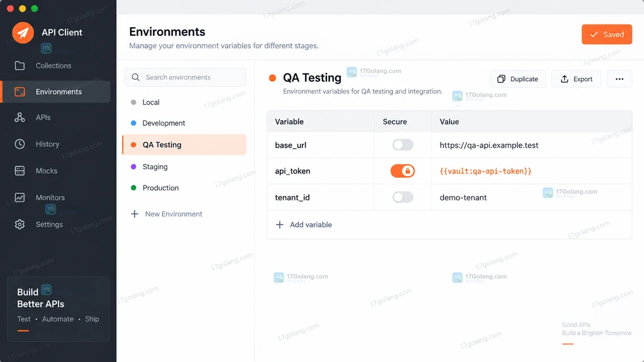Click the Export upload arrow icon

[x=565, y=79]
